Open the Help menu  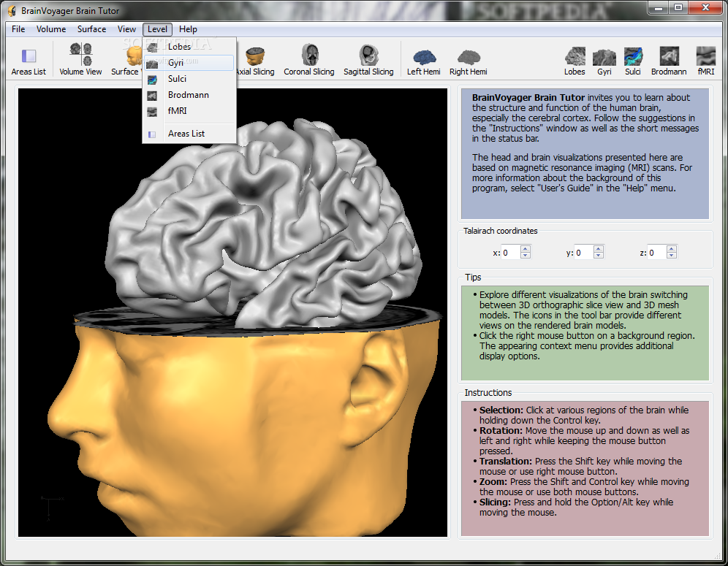(x=188, y=29)
